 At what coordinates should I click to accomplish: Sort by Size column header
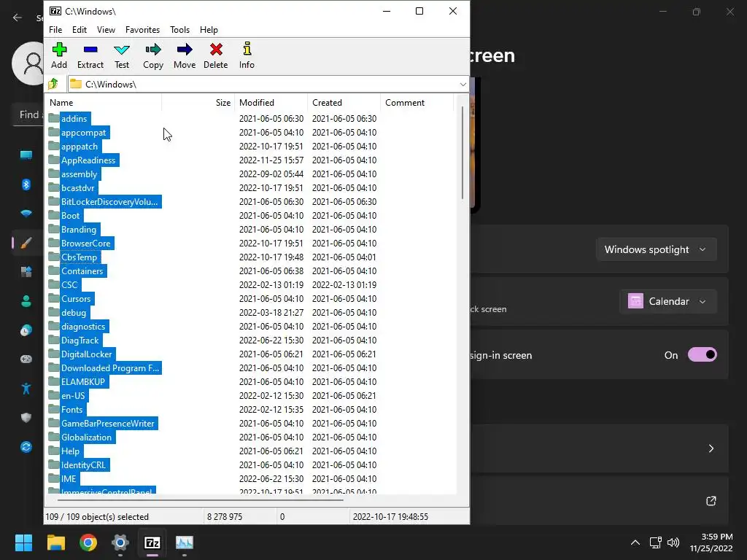tap(198, 102)
